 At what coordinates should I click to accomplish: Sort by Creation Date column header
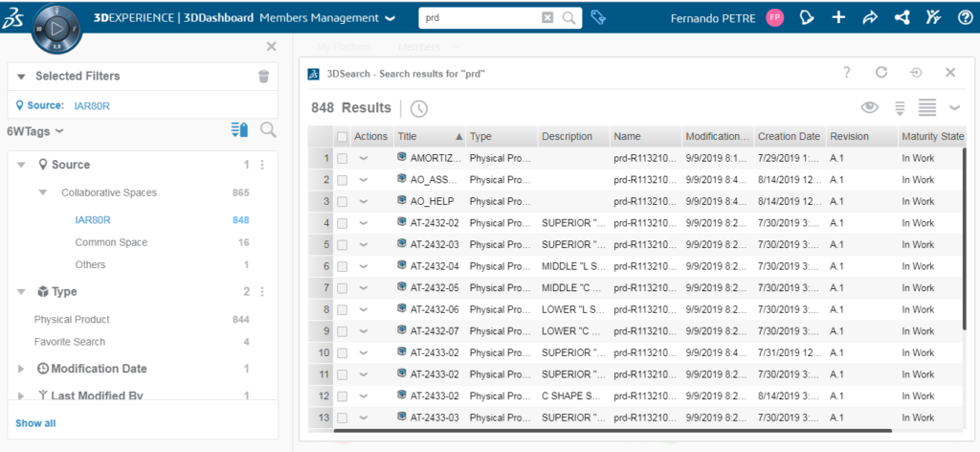click(790, 136)
